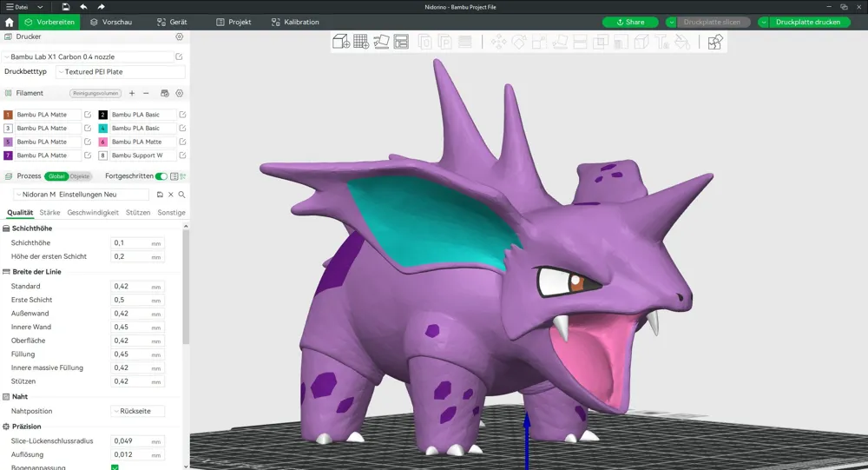
Task: Select the Rotate tool icon
Action: click(519, 42)
